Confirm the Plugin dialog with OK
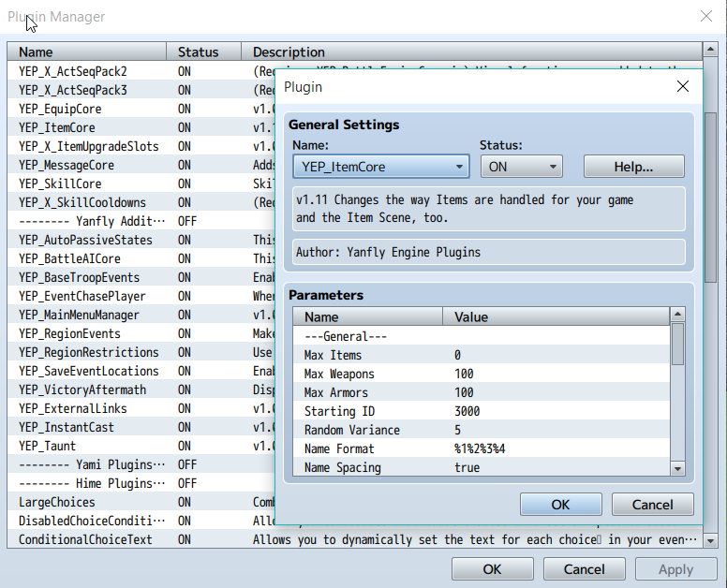 tap(561, 504)
